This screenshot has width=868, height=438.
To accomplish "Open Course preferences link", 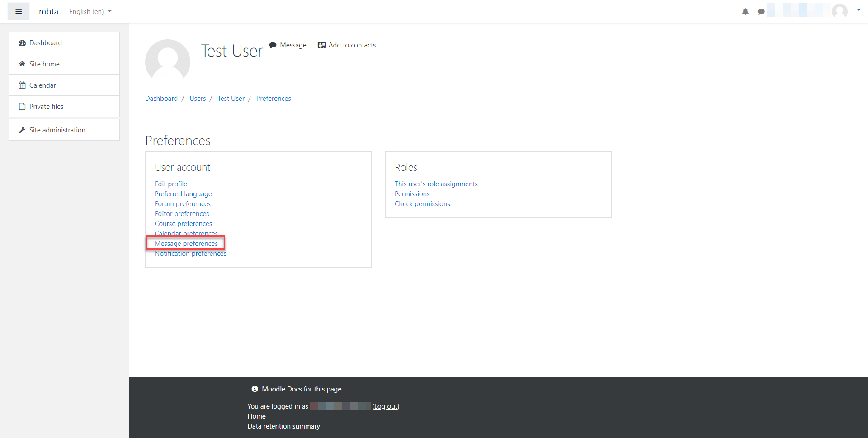I will (x=183, y=224).
